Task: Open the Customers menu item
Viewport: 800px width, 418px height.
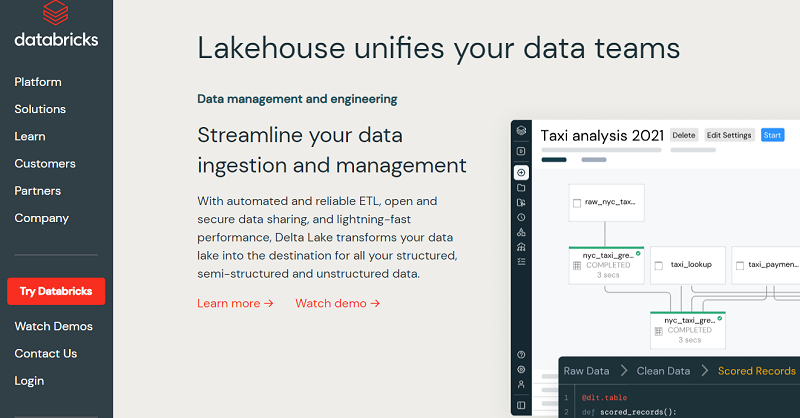Action: pyautogui.click(x=45, y=164)
